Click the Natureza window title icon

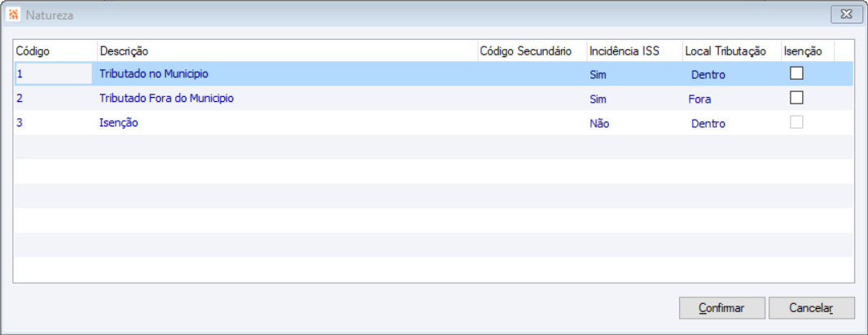tap(12, 15)
